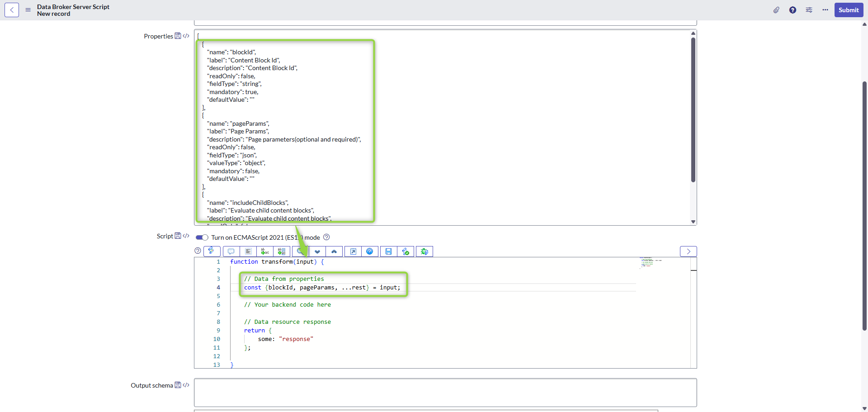Viewport: 868px width, 412px height.
Task: Click the ES mode help question icon
Action: (x=326, y=237)
